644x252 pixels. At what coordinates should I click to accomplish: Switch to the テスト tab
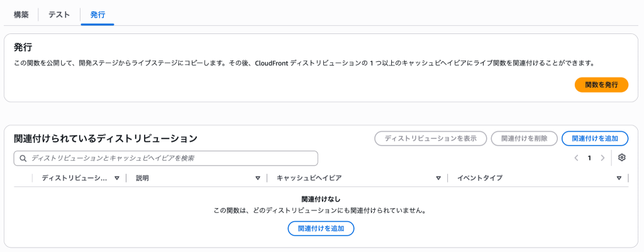[x=59, y=15]
